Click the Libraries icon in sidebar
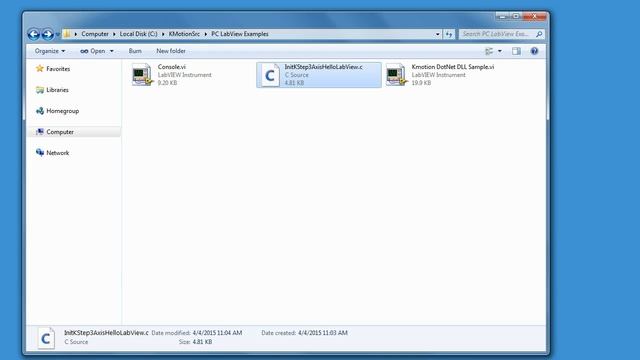640x360 pixels. tap(40, 90)
